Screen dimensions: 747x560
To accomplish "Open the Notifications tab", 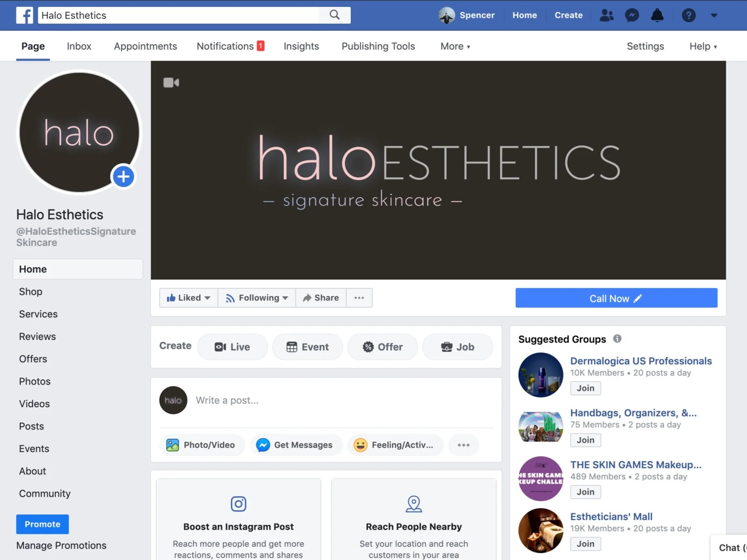I will point(230,46).
